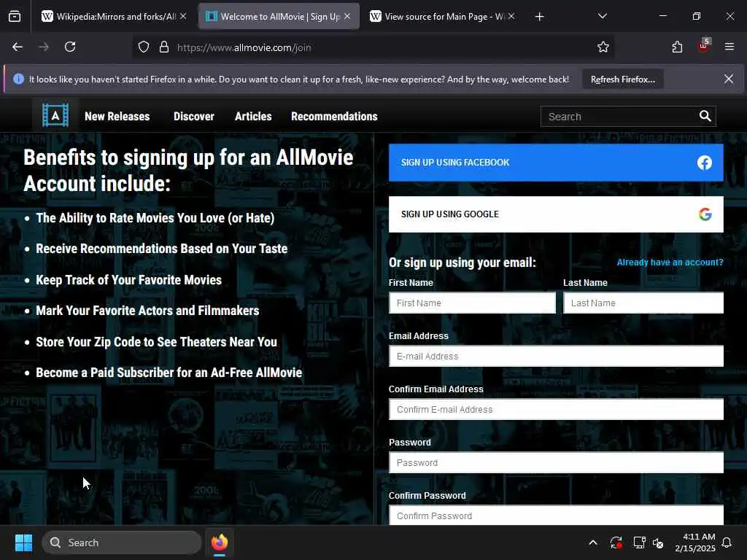Focus the E-mail Address input field
The height and width of the screenshot is (560, 747).
[556, 356]
